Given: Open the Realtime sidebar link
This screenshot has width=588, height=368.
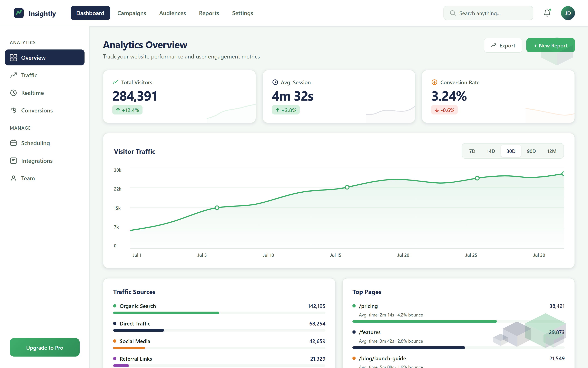Looking at the screenshot, I should [45, 93].
